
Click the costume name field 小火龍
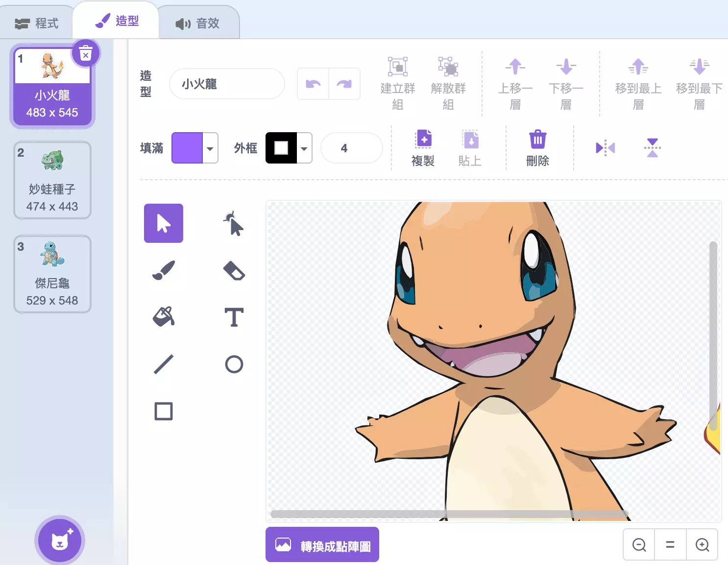tap(226, 84)
